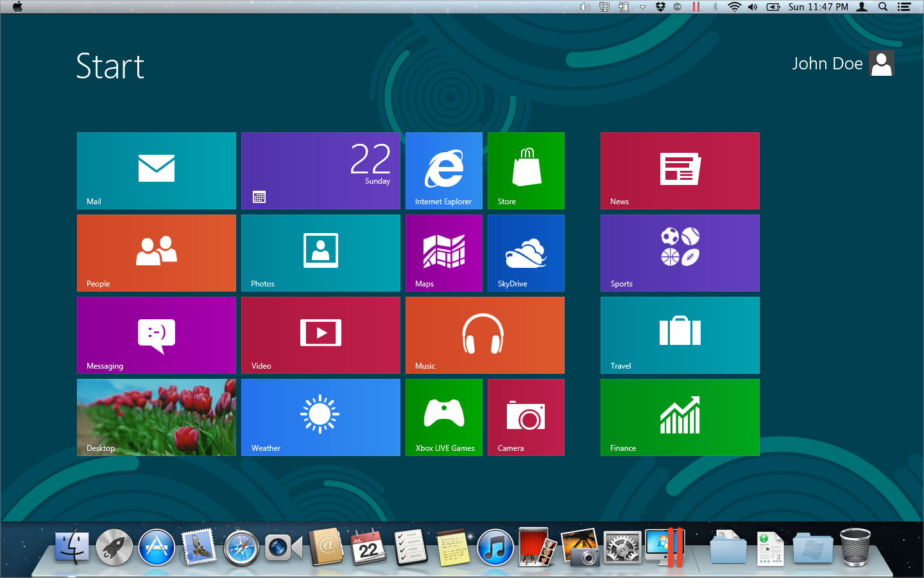
Task: Click the battery charging status icon
Action: coord(773,7)
